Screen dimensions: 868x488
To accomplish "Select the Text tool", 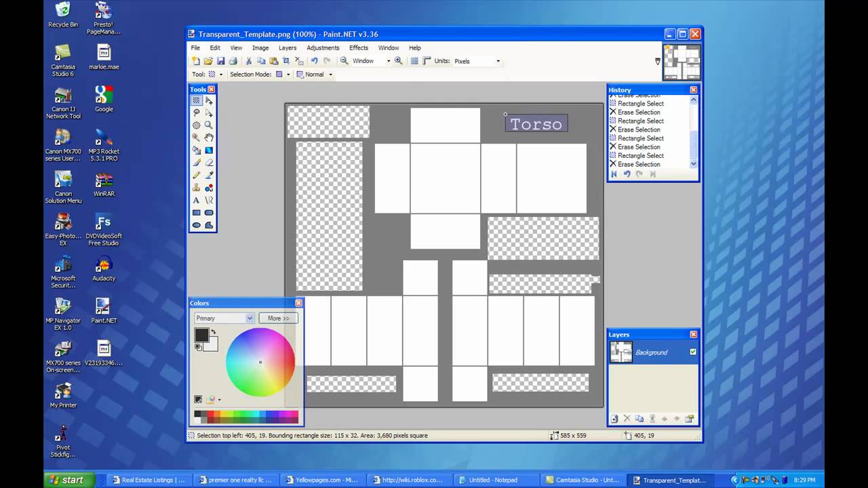I will (196, 200).
